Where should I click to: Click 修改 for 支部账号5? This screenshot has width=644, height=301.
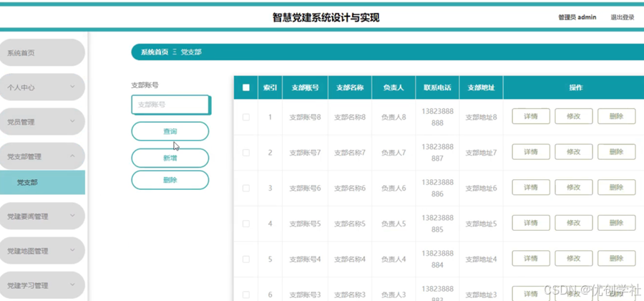574,223
